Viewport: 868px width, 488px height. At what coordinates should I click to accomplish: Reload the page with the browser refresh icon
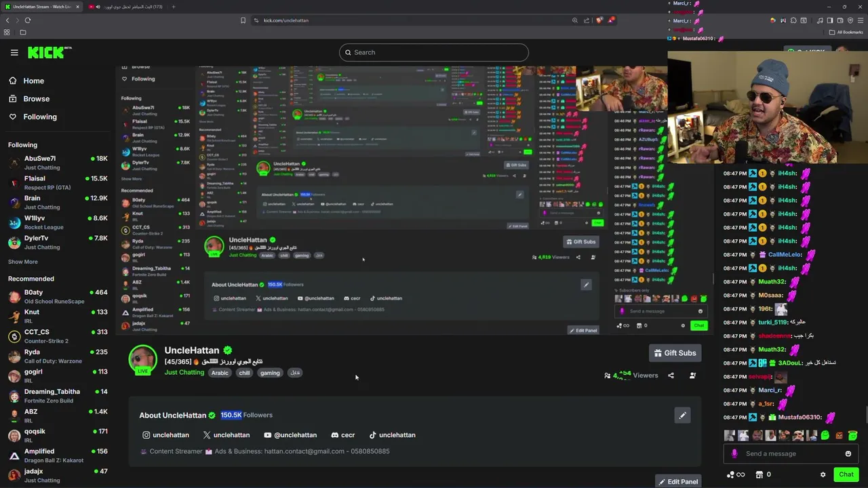(27, 20)
